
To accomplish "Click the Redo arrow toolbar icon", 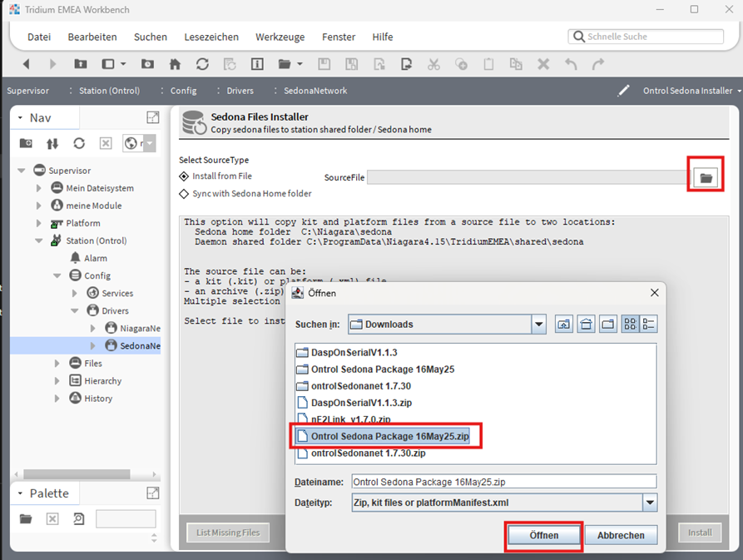I will pos(598,64).
